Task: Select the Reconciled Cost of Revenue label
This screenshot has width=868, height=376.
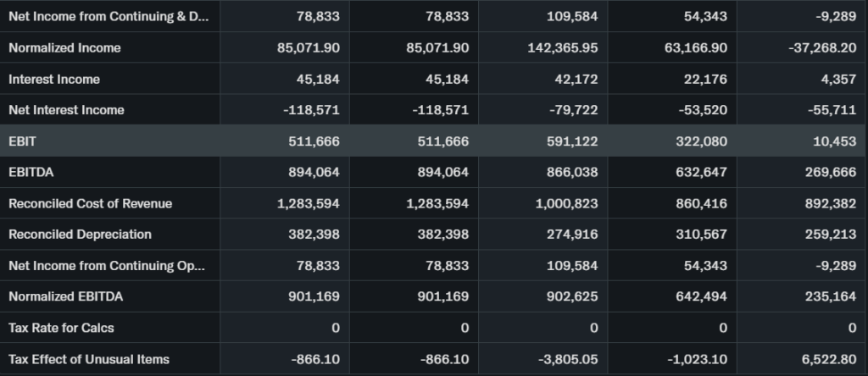Action: (x=90, y=203)
